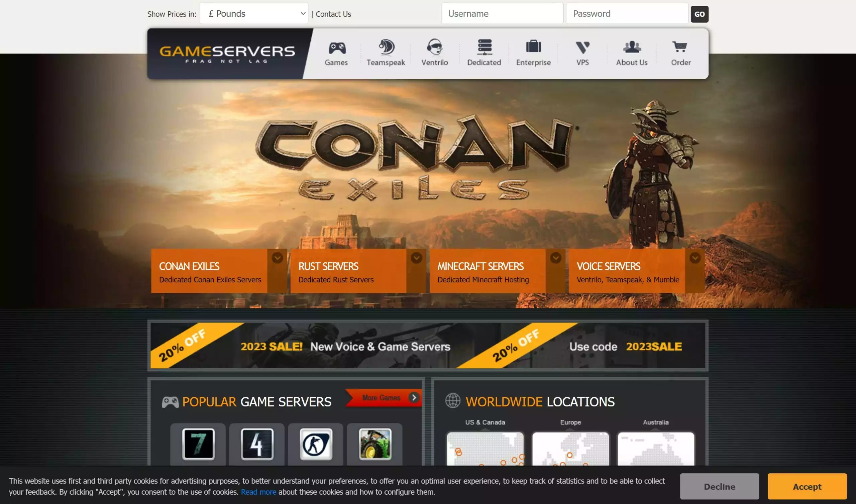Open the Read more cookies link

point(258,492)
